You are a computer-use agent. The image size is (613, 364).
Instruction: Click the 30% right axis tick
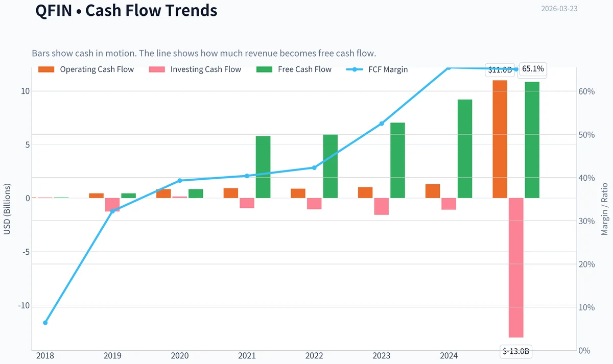(587, 221)
